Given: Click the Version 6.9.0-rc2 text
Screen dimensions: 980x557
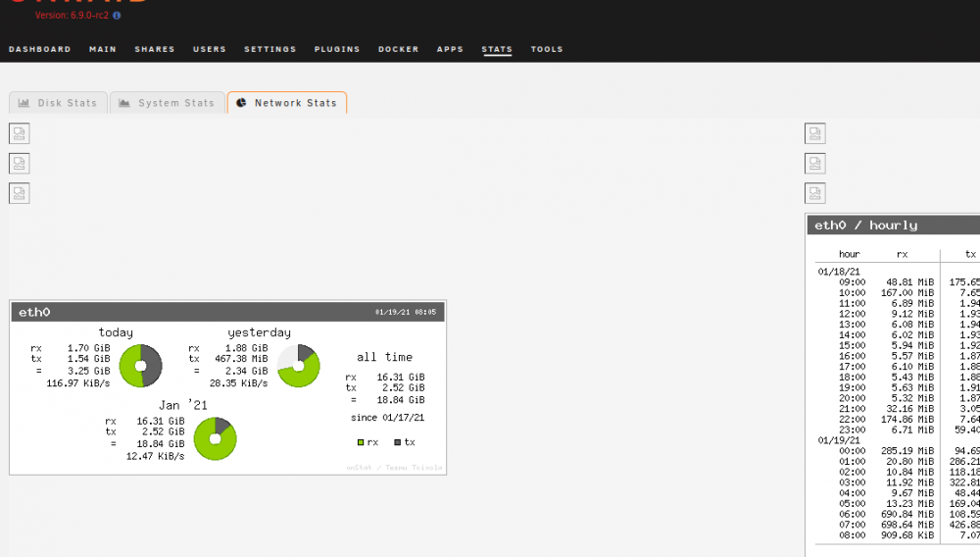Looking at the screenshot, I should (x=72, y=16).
